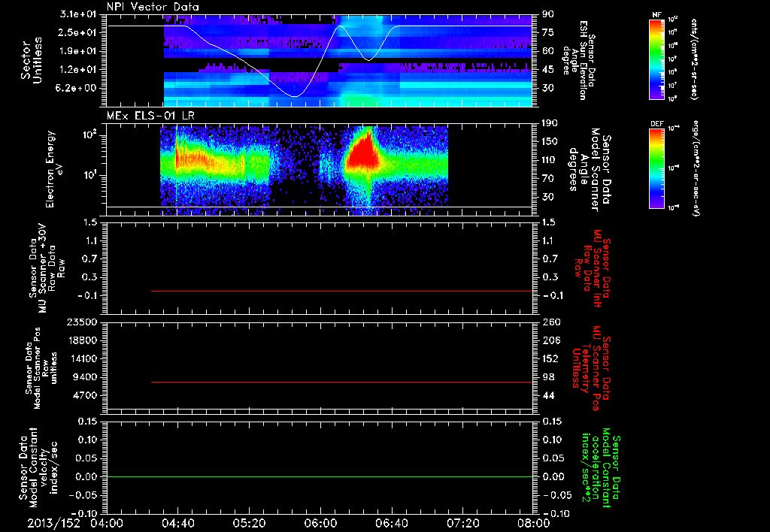Click the 05:20 time tick label

249,523
